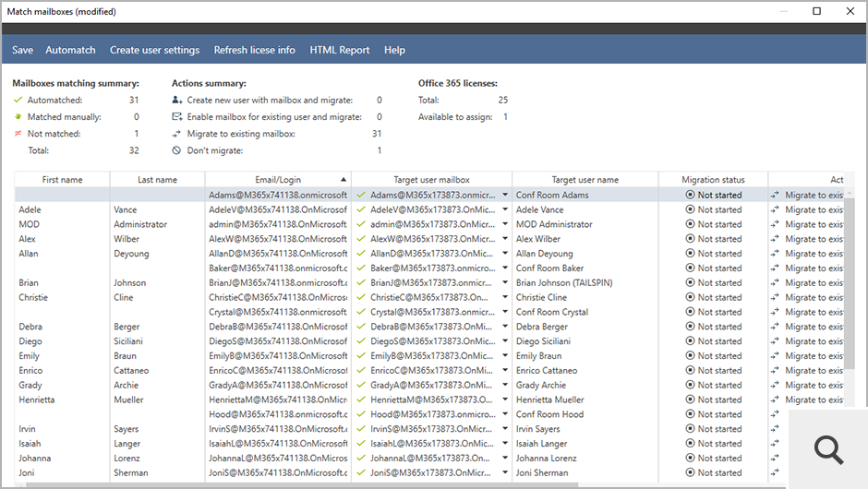Click the Not started status icon for Brian Johnson

pyautogui.click(x=690, y=282)
